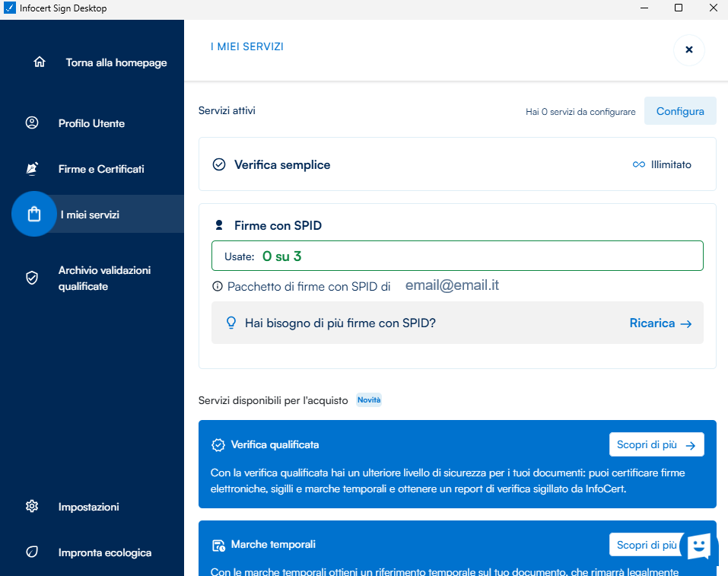Open Profilo Utente section
Screen dimensions: 728x576
coord(91,123)
